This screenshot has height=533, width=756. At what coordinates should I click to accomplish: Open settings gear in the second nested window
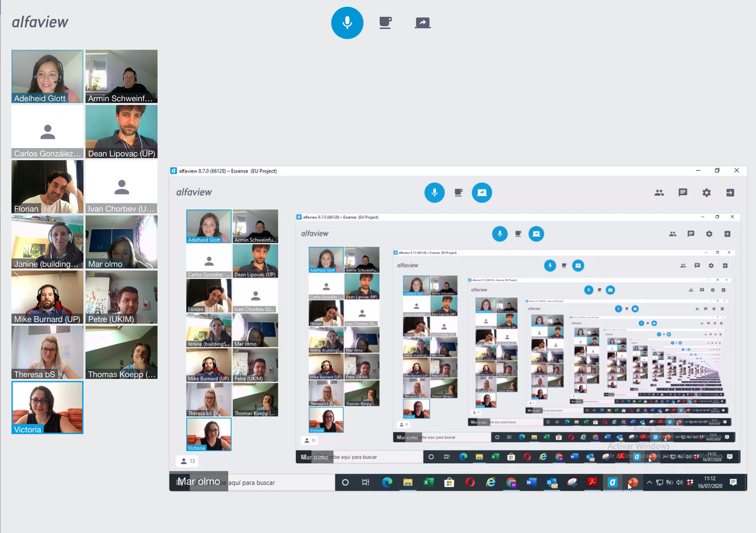[709, 234]
